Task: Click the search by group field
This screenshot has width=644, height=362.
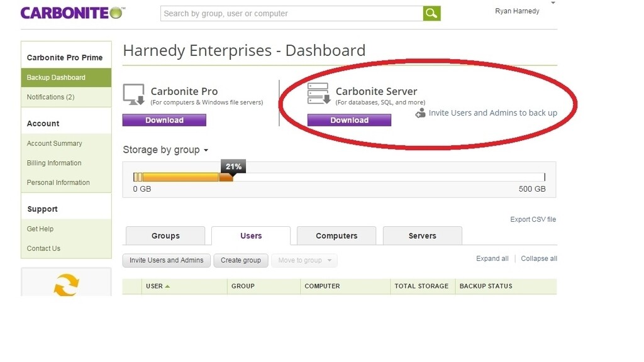Action: pyautogui.click(x=289, y=13)
